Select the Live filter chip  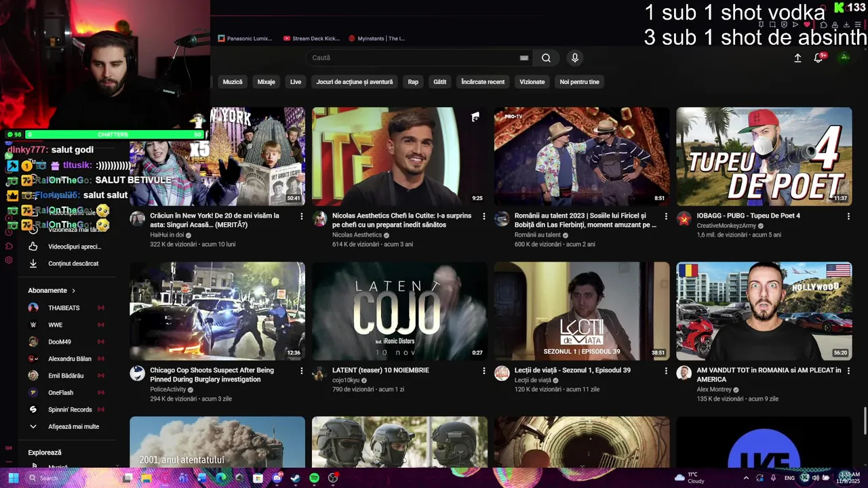click(296, 82)
